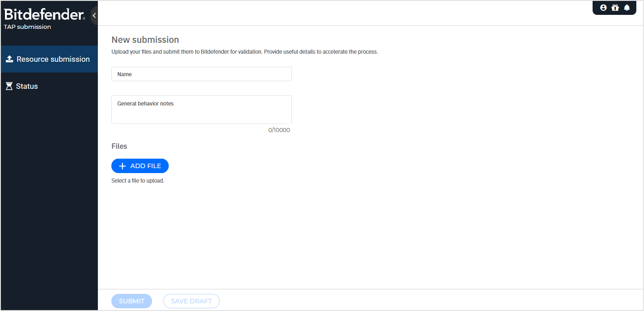
Task: Collapse the sidebar with the chevron arrow
Action: [x=94, y=15]
